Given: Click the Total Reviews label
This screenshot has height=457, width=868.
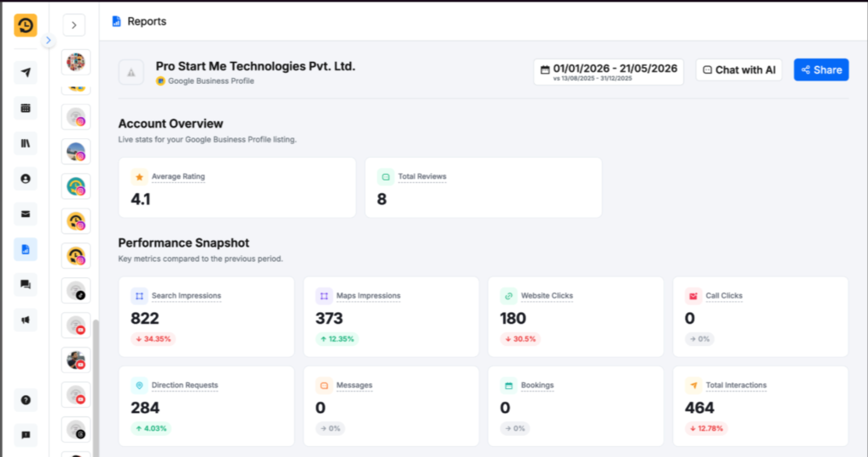Looking at the screenshot, I should (422, 176).
